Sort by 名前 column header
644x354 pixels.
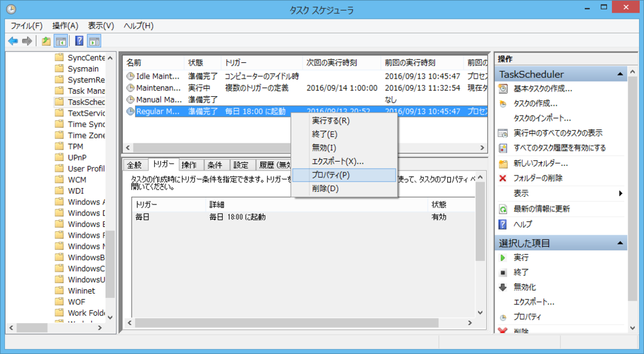[153, 63]
